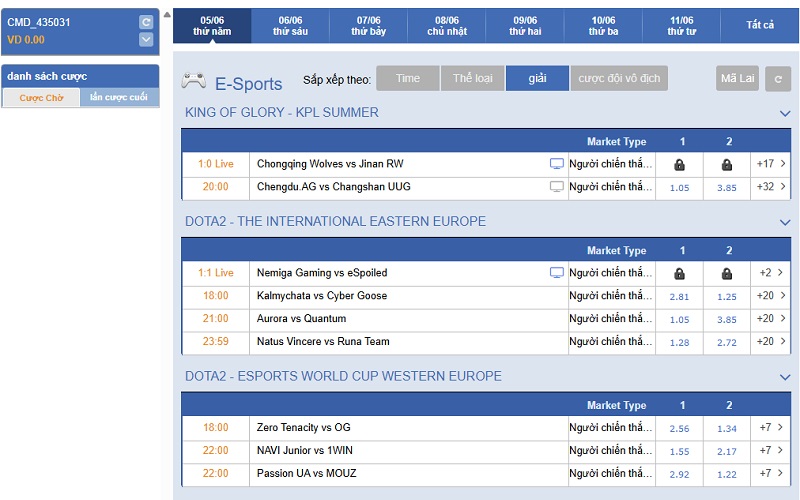Click the refresh button next to Mã Lai
This screenshot has width=800, height=500.
778,79
